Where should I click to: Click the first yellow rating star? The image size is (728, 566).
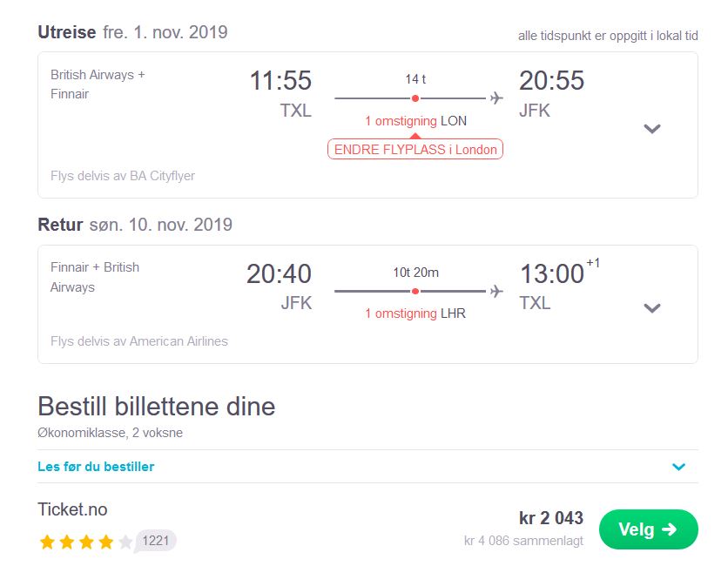(47, 542)
